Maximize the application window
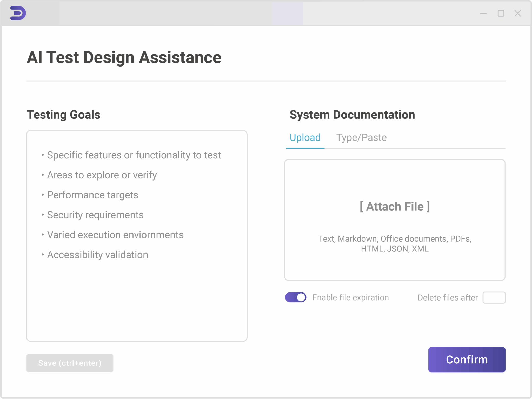This screenshot has height=399, width=532. 501,13
